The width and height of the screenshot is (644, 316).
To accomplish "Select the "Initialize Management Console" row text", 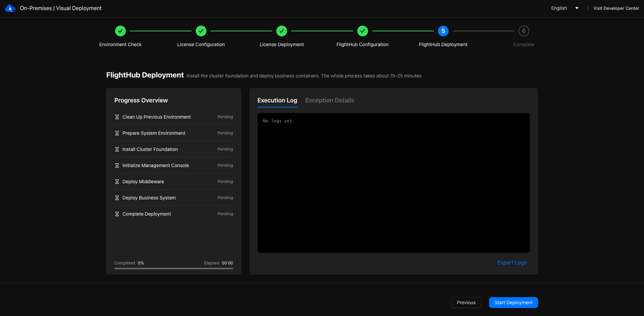I will [156, 165].
